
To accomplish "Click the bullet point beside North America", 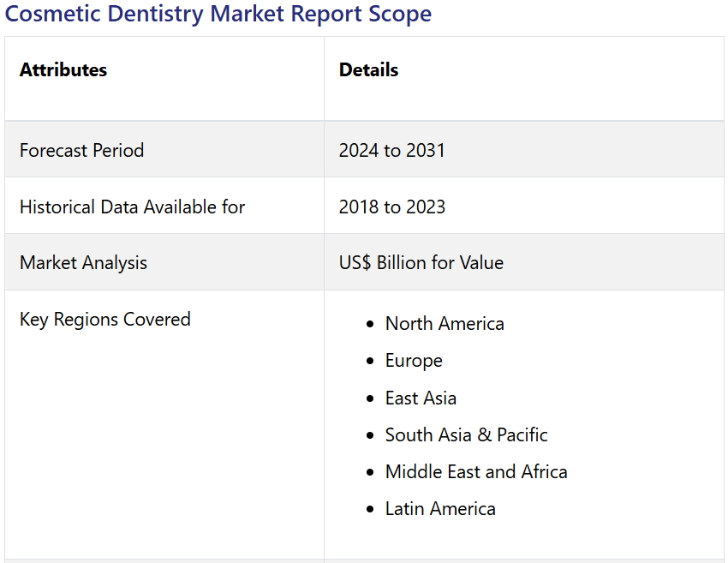I will 370,325.
